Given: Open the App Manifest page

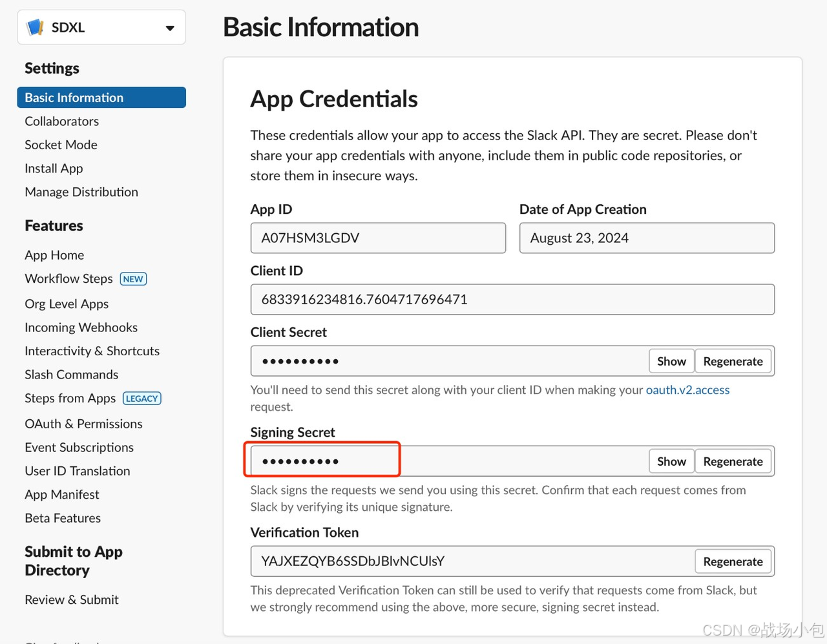Looking at the screenshot, I should (x=62, y=495).
